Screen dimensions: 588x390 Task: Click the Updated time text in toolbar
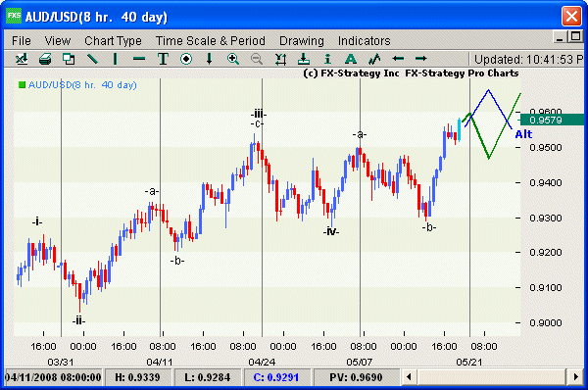click(x=528, y=59)
